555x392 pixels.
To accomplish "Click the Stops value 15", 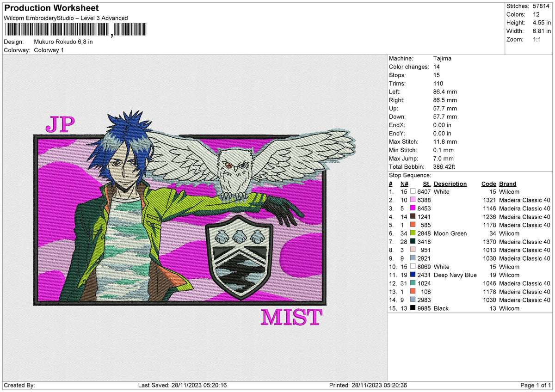I will [437, 75].
